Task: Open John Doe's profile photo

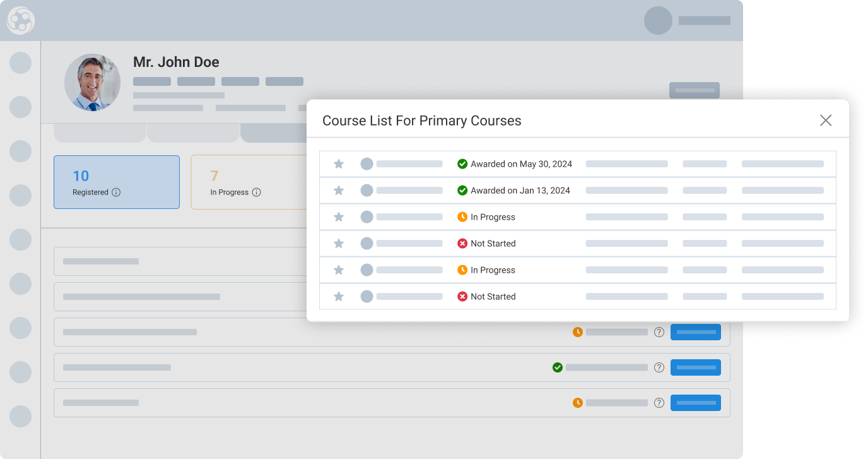Action: (x=92, y=82)
